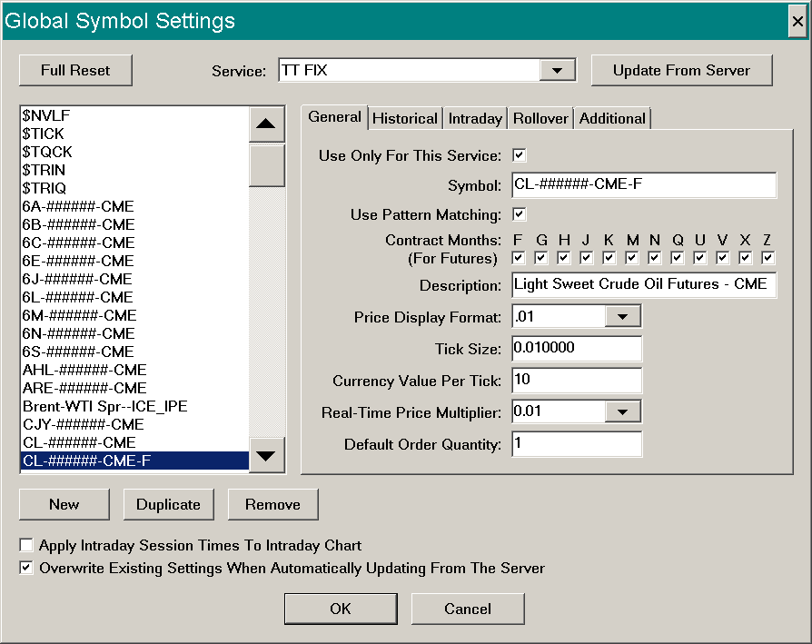Select 6A-######-CME in the symbol list
This screenshot has width=812, height=644.
[134, 206]
